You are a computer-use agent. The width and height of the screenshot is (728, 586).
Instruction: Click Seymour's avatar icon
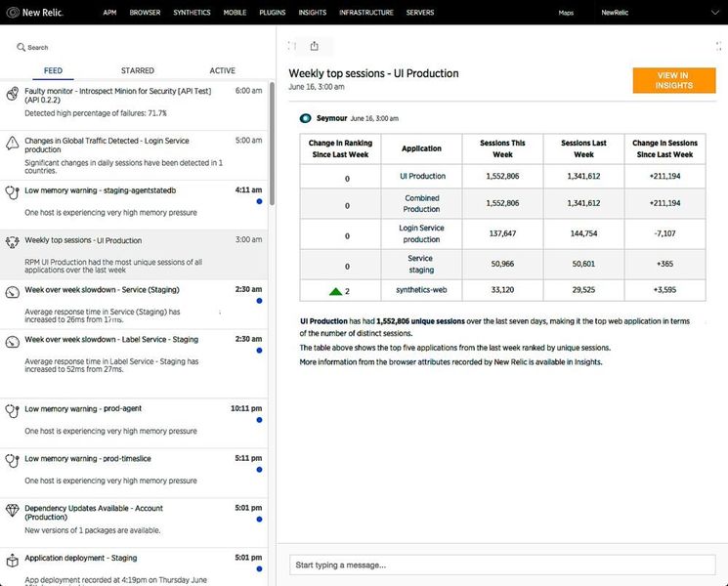[306, 118]
